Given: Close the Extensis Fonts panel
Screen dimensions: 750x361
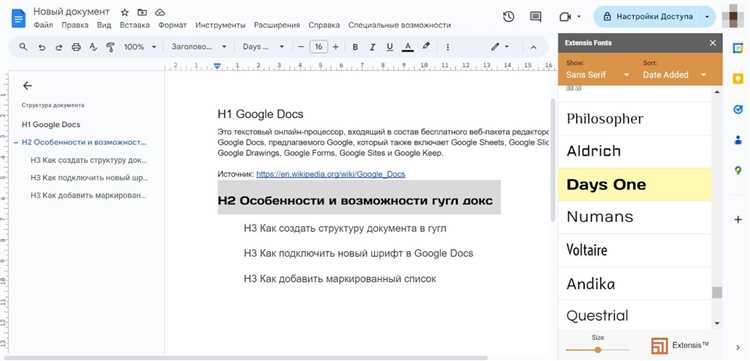Looking at the screenshot, I should tap(713, 43).
